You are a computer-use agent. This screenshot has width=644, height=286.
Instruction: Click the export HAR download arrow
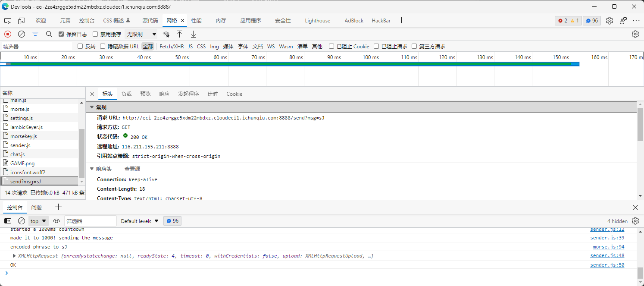click(194, 34)
